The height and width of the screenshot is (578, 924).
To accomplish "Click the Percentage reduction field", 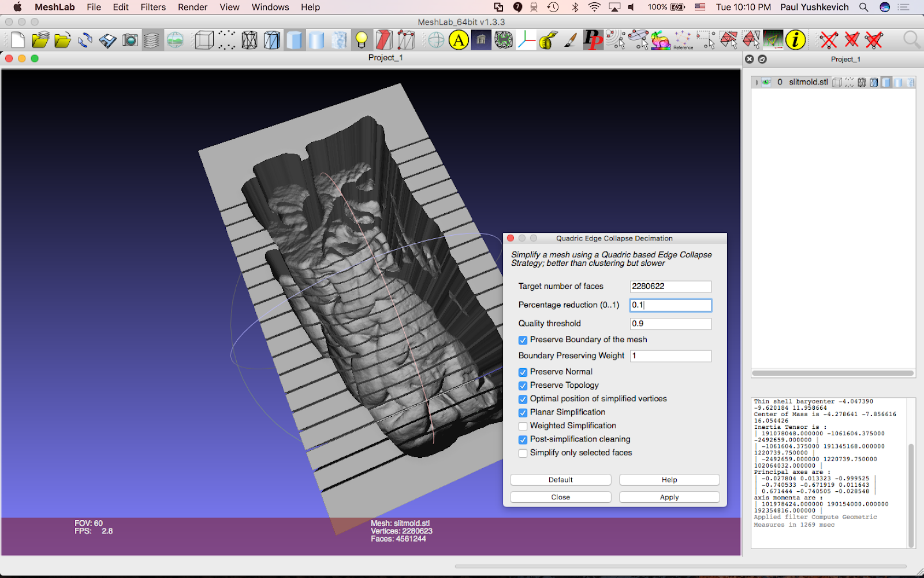I will 670,305.
